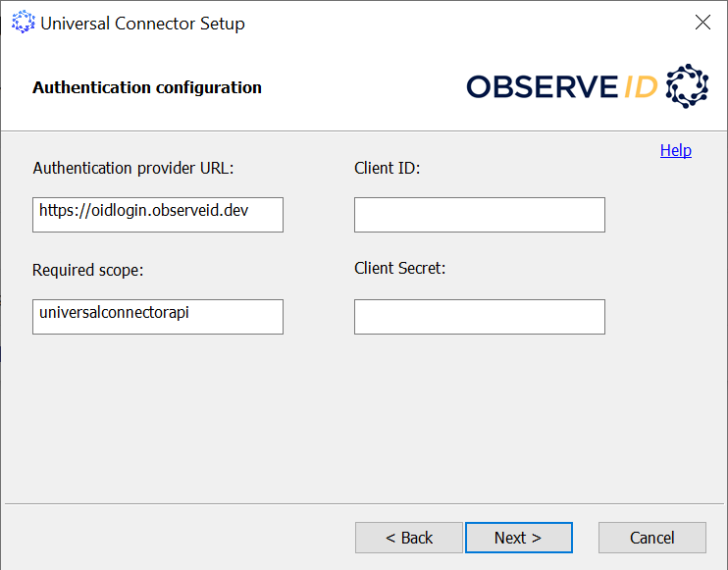
Task: Close the setup window with X
Action: (702, 23)
